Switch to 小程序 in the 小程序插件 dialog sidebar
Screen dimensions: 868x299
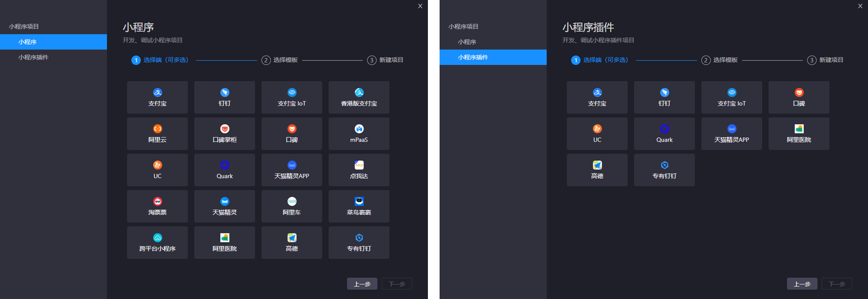[x=493, y=42]
